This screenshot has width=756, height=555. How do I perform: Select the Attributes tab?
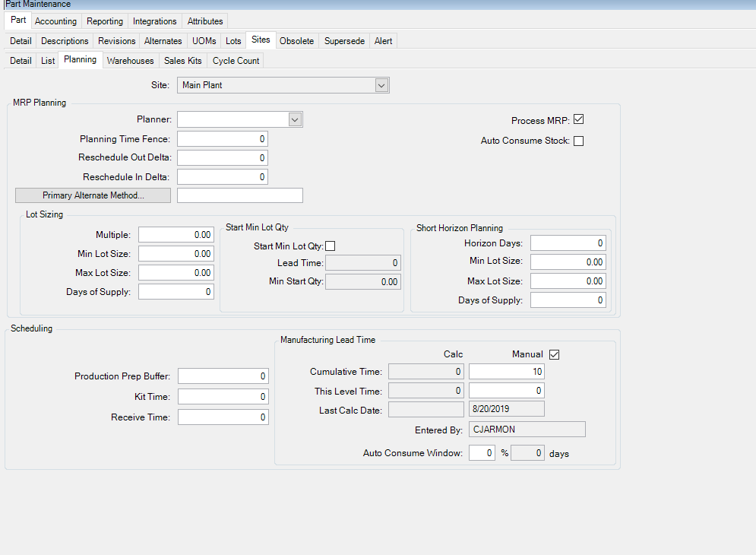point(205,21)
